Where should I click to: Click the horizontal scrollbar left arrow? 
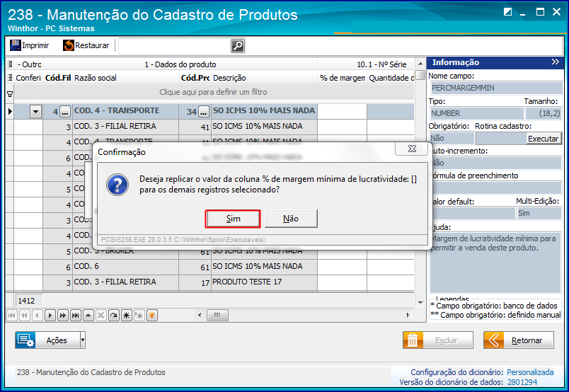point(200,315)
